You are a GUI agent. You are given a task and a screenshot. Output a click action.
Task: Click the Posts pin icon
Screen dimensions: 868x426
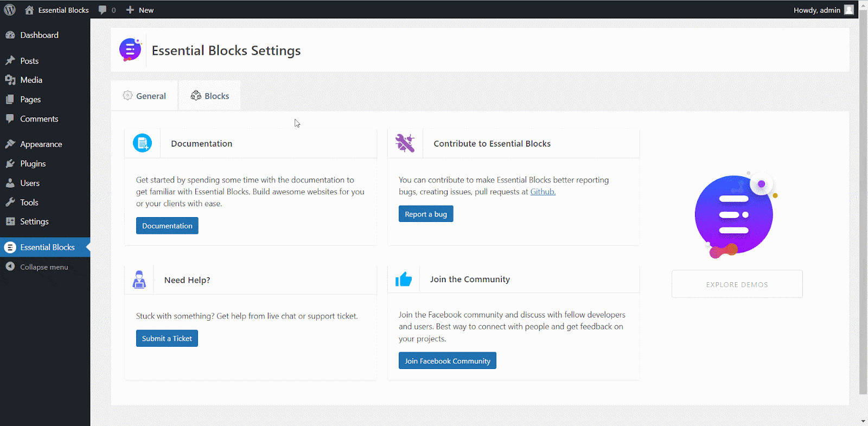[x=10, y=61]
